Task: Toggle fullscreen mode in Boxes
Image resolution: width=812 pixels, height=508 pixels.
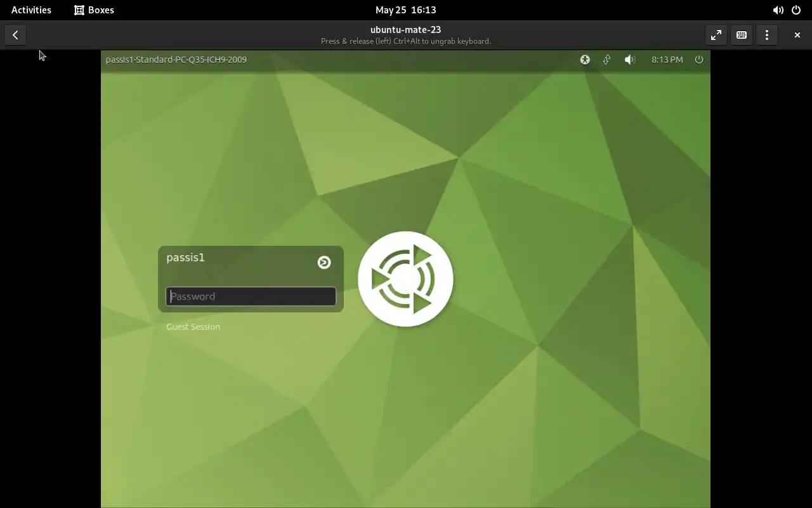Action: tap(716, 35)
